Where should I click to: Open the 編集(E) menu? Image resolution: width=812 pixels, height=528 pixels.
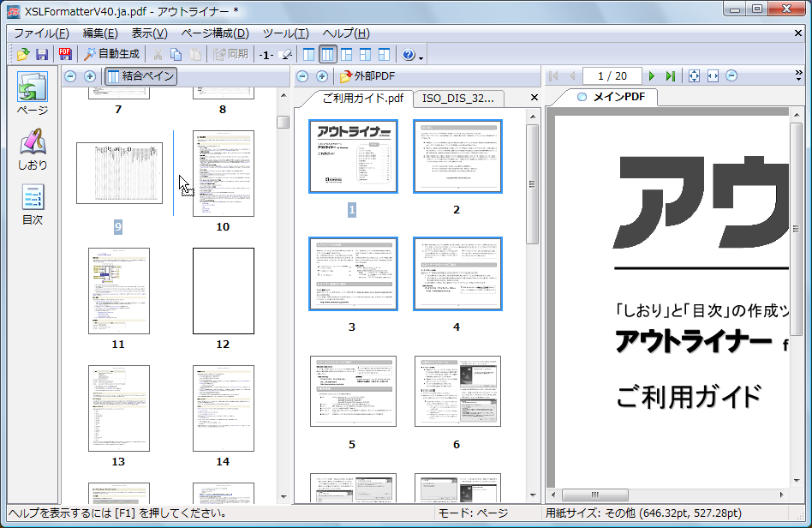(x=100, y=33)
